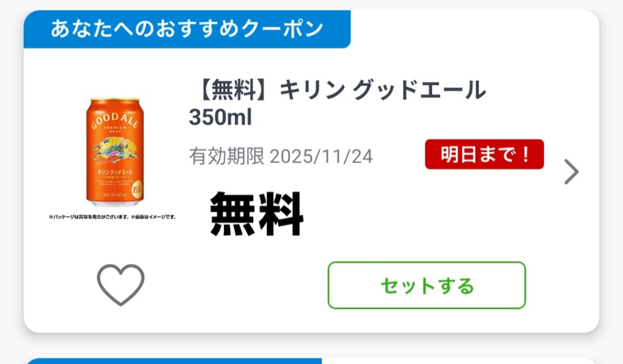The image size is (623, 364).
Task: Tap the fine-print package disclaimer under the can
Action: 113,217
